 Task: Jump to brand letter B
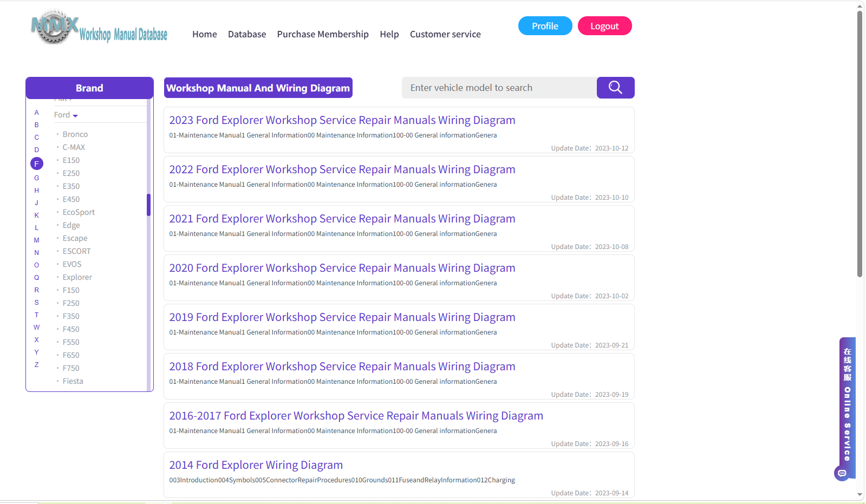pos(37,125)
